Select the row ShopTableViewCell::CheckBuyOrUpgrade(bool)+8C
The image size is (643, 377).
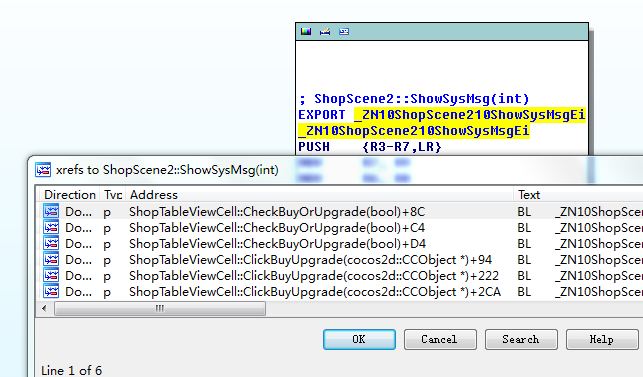point(340,211)
